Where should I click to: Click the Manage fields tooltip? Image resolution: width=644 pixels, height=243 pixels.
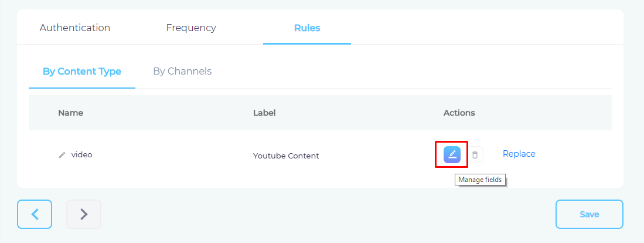pyautogui.click(x=480, y=180)
